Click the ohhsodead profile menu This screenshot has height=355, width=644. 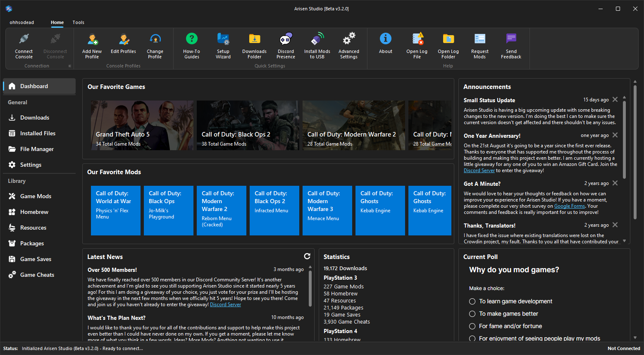pyautogui.click(x=22, y=22)
